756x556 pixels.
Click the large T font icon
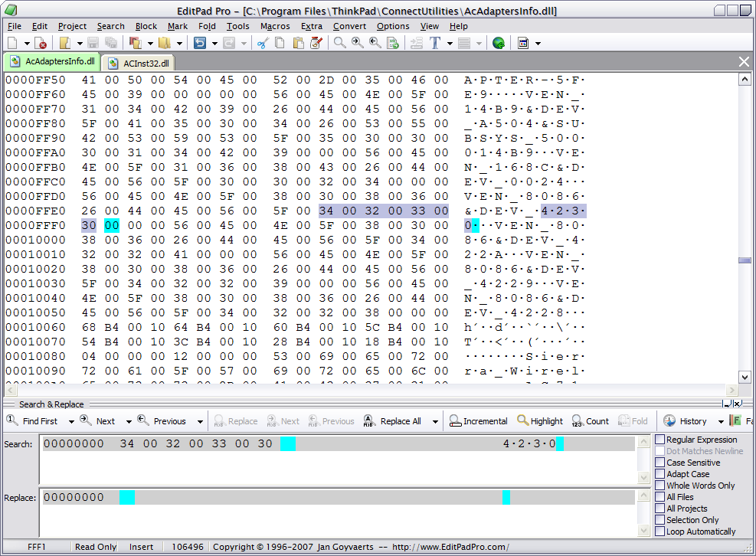click(x=435, y=44)
